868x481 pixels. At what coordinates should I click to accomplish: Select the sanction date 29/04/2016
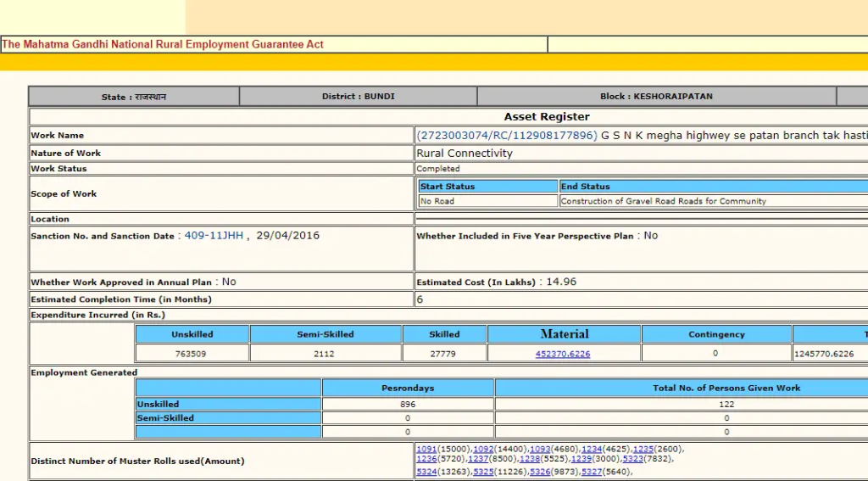click(x=287, y=236)
